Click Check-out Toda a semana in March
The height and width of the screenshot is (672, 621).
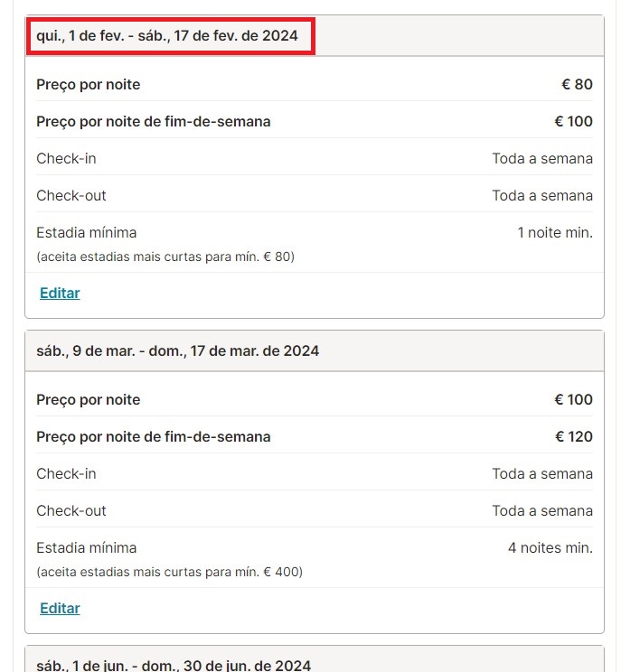point(542,511)
